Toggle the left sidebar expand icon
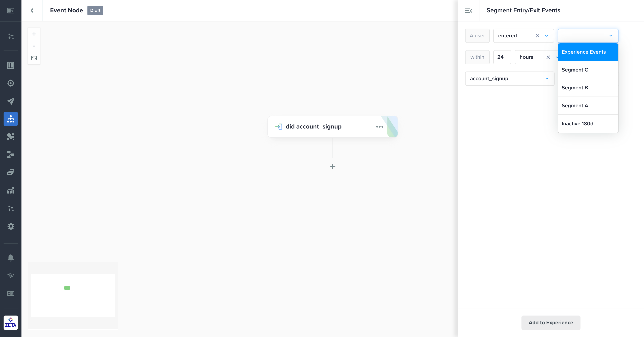 (11, 11)
